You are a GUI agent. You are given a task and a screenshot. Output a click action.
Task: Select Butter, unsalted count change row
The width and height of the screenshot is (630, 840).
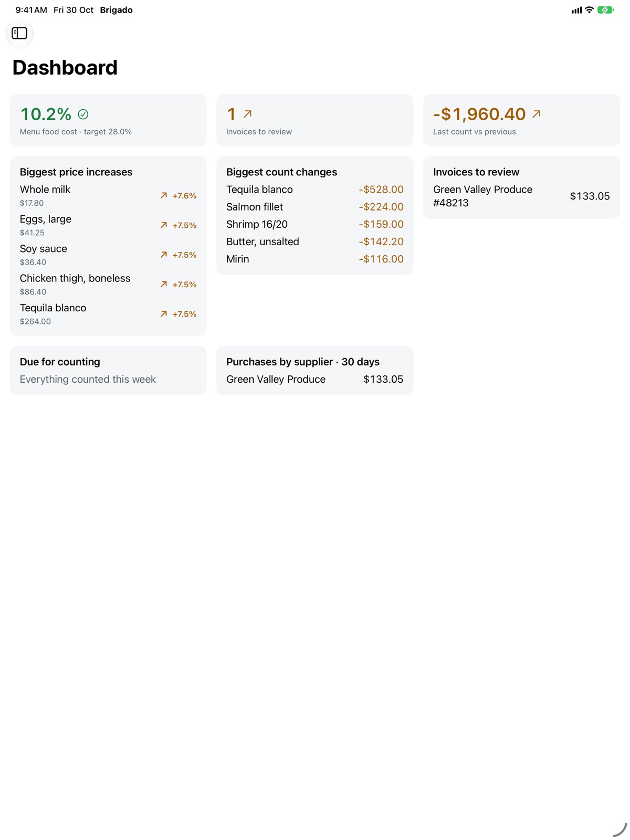(x=314, y=241)
